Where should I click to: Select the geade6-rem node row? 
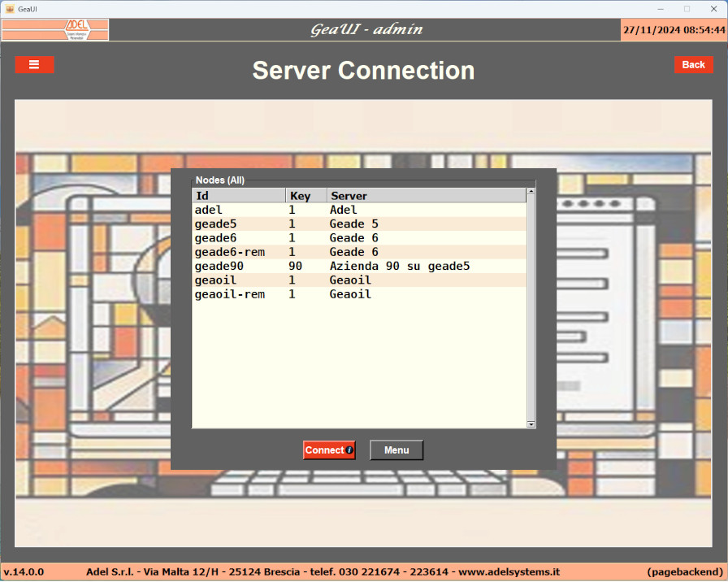[359, 252]
